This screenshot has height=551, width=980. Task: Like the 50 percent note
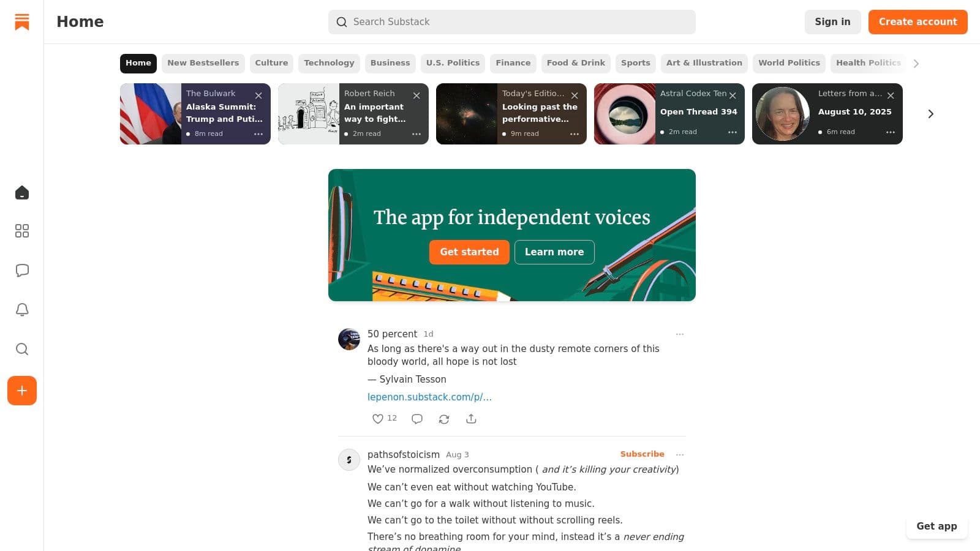(x=378, y=419)
